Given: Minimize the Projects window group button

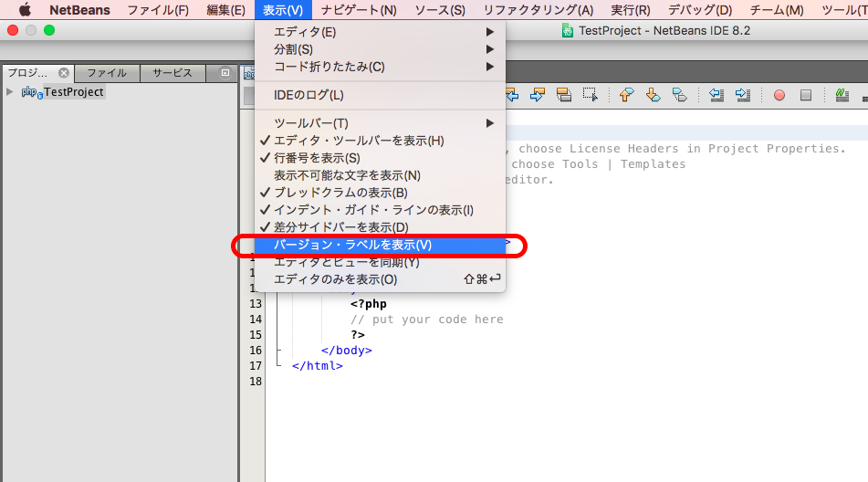Looking at the screenshot, I should pos(225,72).
